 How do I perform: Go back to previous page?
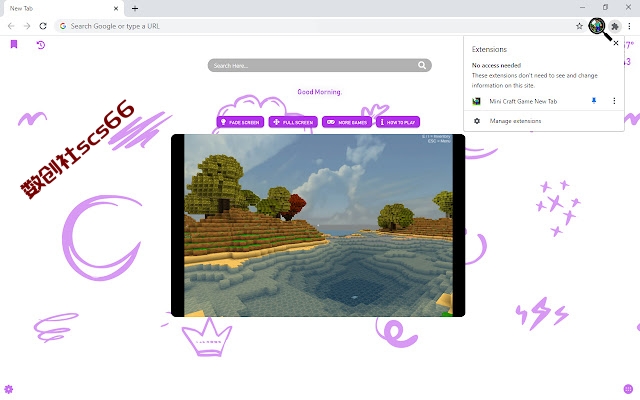[11, 26]
